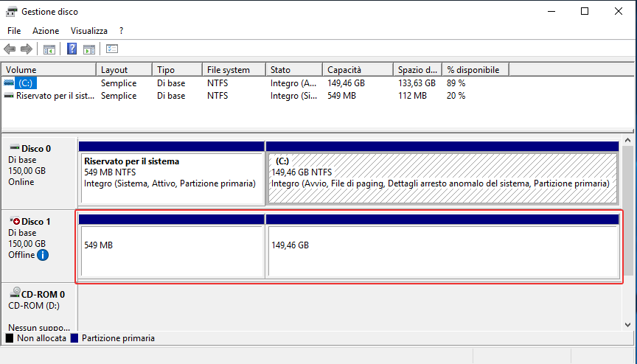Screen dimensions: 637x364
Task: Select Disco 0 (C:) 149,46 GB NTFS partition
Action: click(x=442, y=178)
